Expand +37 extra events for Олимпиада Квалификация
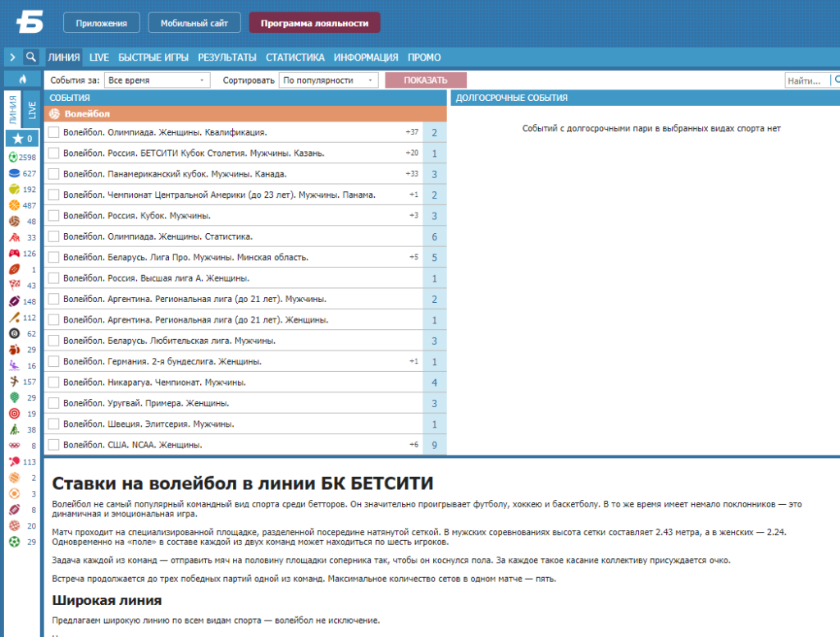840x637 pixels. 412,132
